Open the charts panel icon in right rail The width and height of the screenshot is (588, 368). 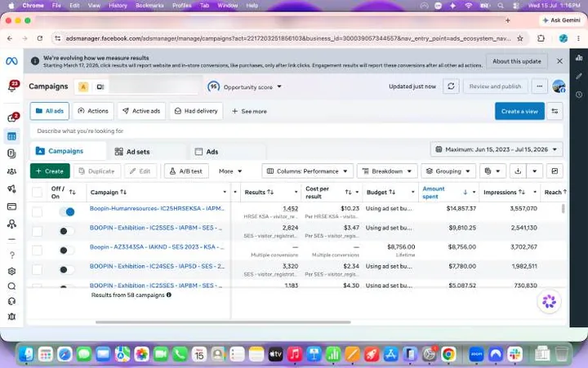tap(579, 58)
